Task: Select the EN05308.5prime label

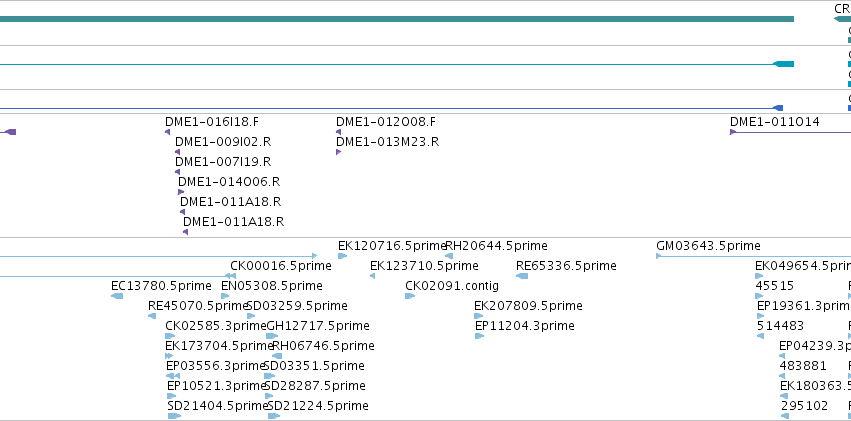Action: [272, 286]
